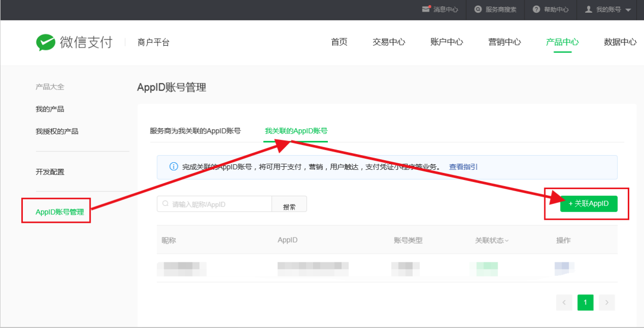Click the 帮助中心 question mark icon
Image resolution: width=644 pixels, height=328 pixels.
click(536, 10)
